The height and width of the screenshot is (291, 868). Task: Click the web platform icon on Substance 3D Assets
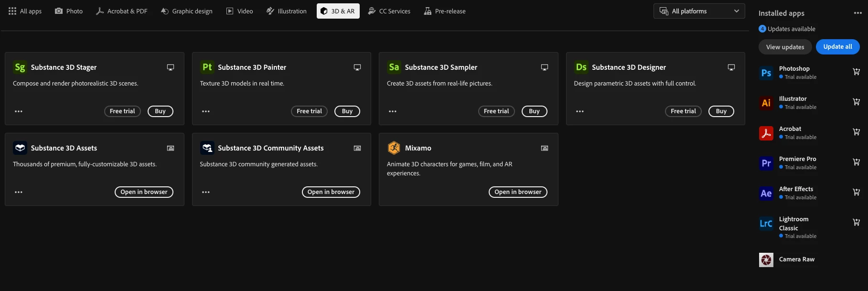171,148
